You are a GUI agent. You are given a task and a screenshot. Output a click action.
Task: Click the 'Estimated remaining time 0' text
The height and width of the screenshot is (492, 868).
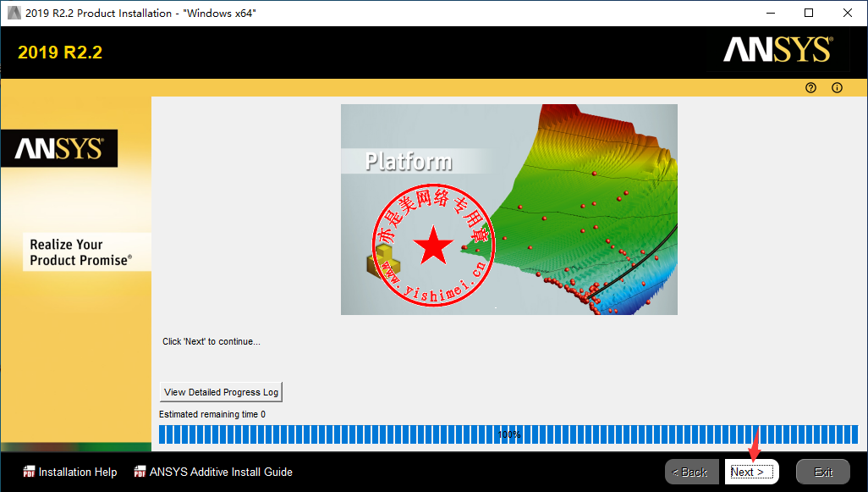coord(212,414)
